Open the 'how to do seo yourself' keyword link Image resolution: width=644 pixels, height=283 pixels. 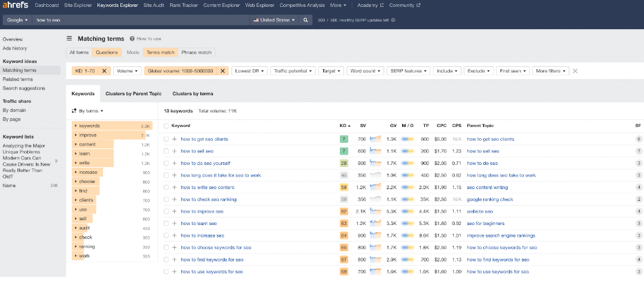point(205,163)
